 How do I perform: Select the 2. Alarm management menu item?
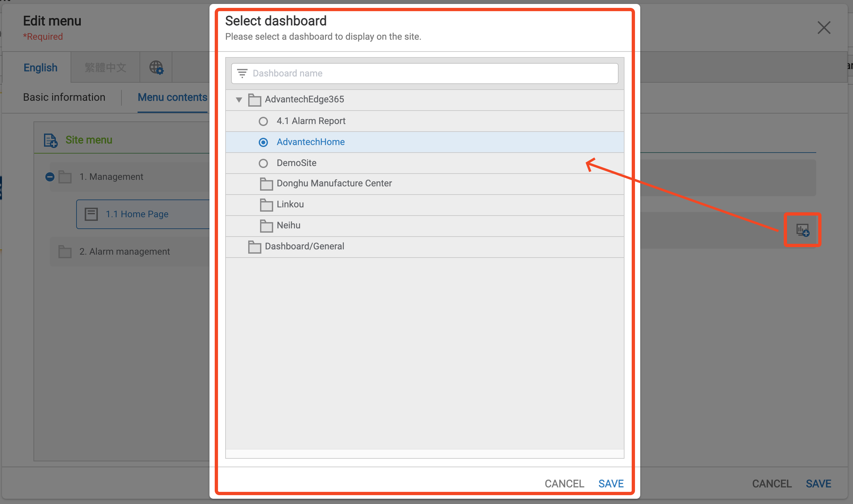pos(124,252)
